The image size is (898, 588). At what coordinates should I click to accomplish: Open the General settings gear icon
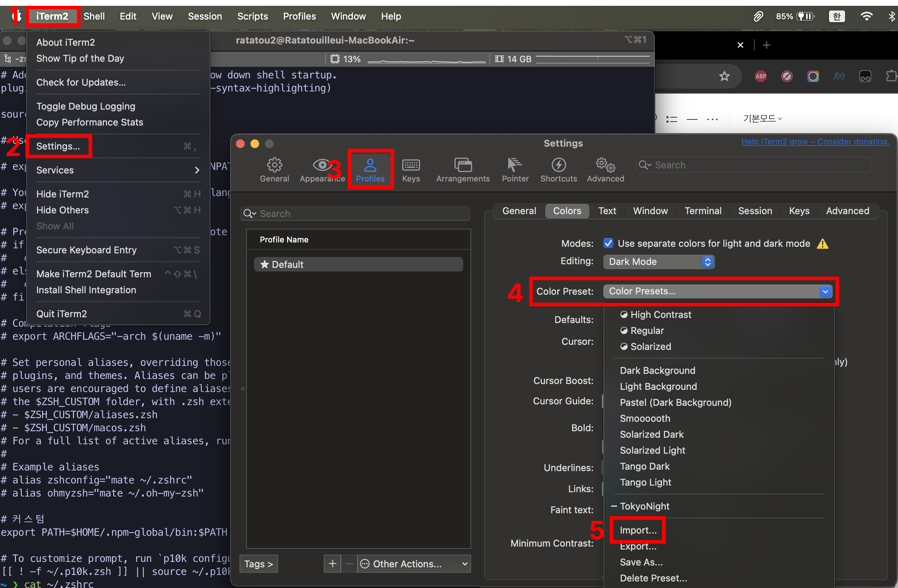274,165
